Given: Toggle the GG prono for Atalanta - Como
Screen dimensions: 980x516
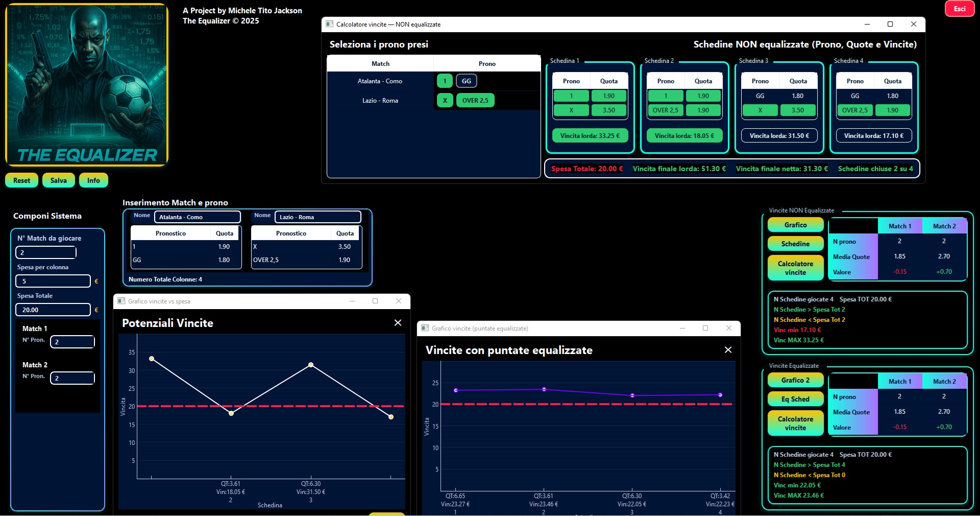Looking at the screenshot, I should point(466,81).
